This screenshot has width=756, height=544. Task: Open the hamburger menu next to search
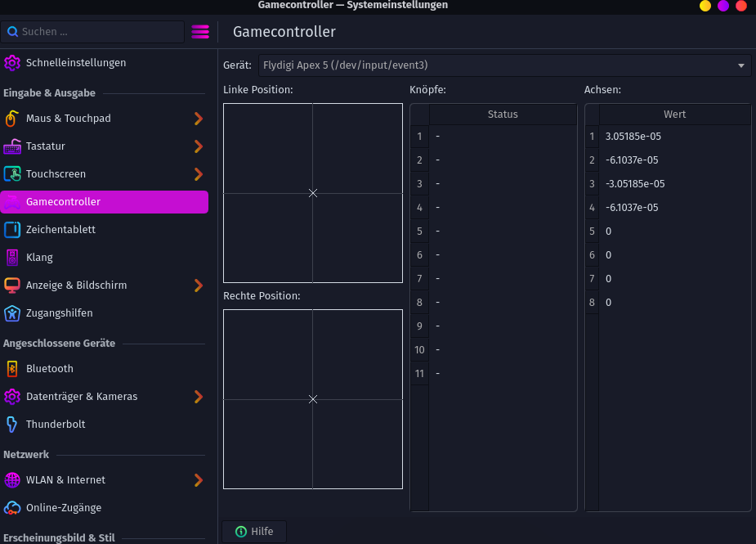pos(200,32)
